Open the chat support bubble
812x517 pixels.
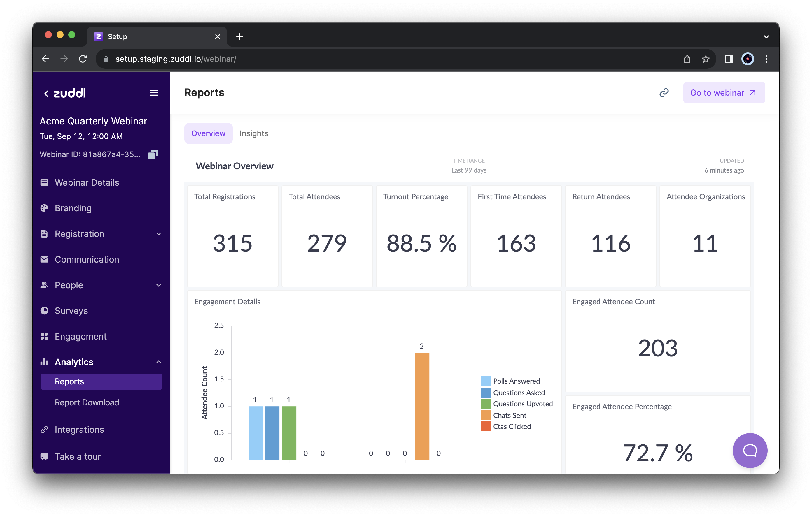[x=750, y=450]
